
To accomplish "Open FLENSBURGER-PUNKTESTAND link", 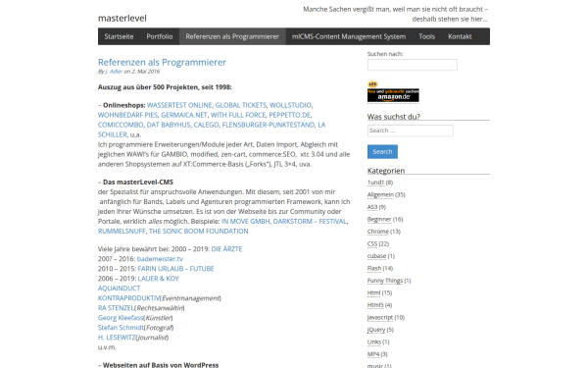I will coord(269,125).
